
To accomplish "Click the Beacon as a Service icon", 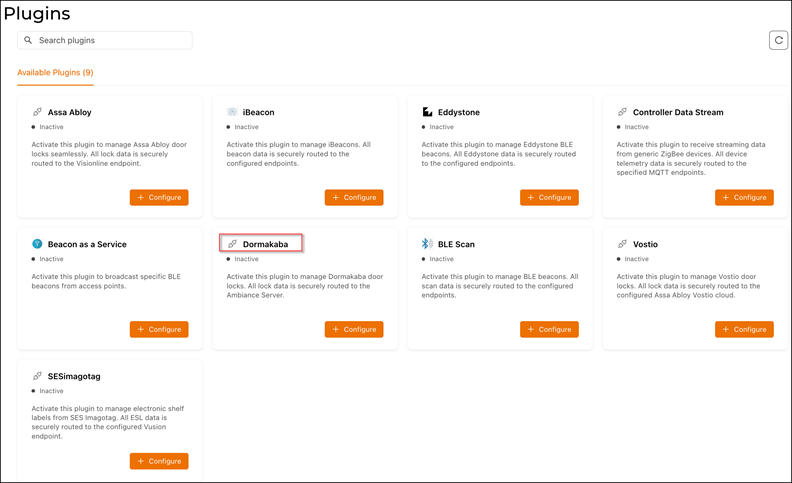I will 37,244.
